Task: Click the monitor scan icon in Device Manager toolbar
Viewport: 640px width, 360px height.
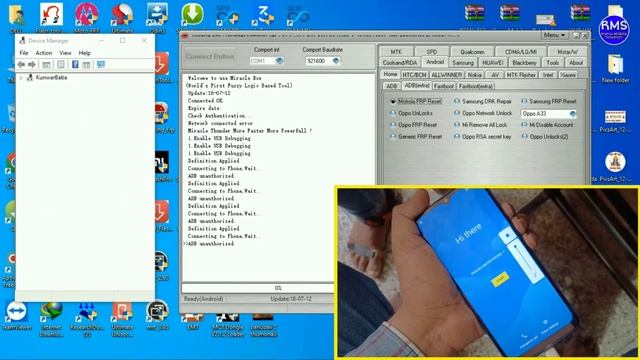Action: [x=100, y=64]
